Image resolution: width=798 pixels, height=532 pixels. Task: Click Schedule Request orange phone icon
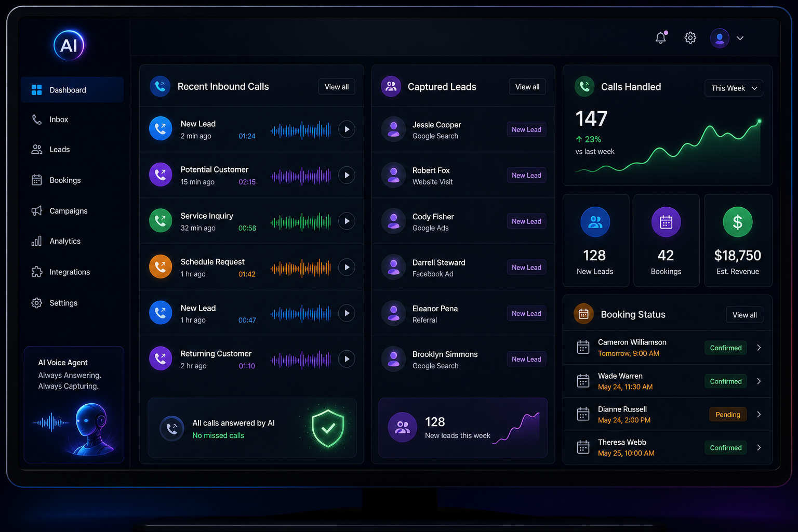pyautogui.click(x=161, y=267)
